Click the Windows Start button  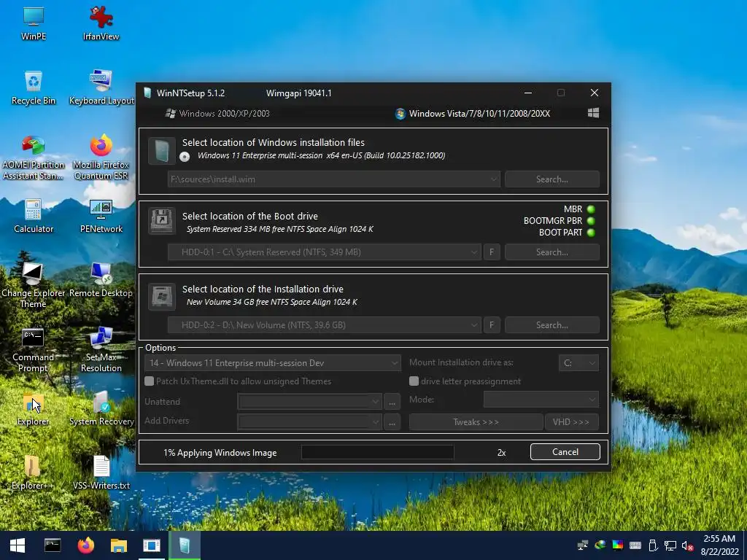tap(18, 545)
